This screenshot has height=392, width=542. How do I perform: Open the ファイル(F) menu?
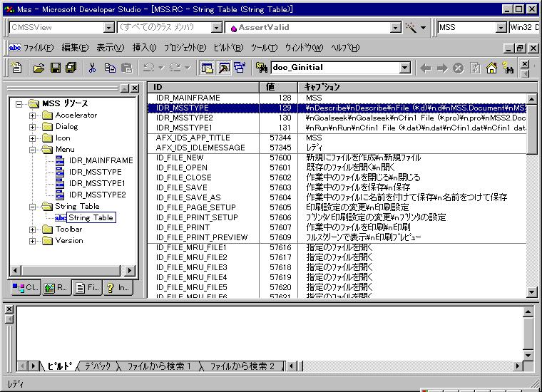[x=39, y=48]
